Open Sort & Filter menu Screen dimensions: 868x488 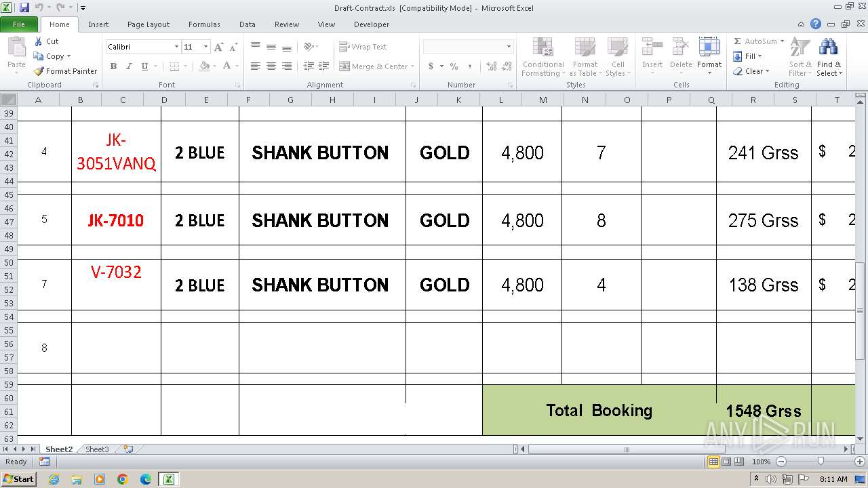click(x=800, y=57)
